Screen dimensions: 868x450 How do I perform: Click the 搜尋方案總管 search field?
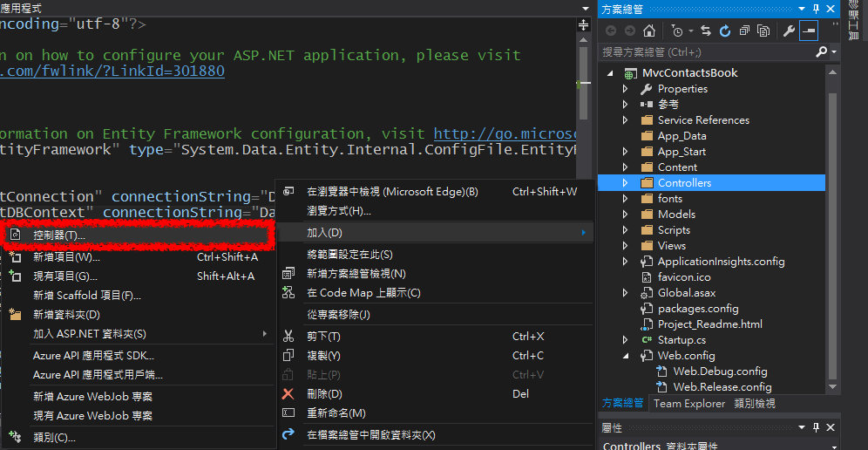[x=706, y=52]
